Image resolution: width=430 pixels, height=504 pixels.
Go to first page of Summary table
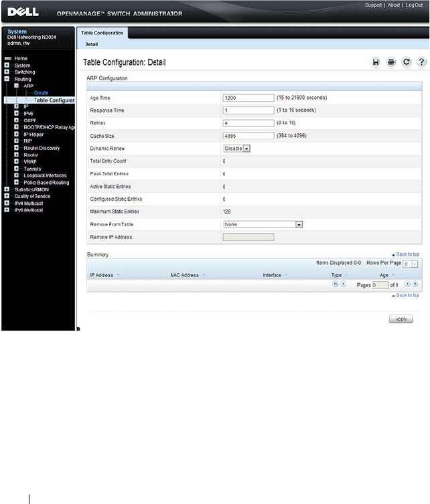tap(335, 284)
